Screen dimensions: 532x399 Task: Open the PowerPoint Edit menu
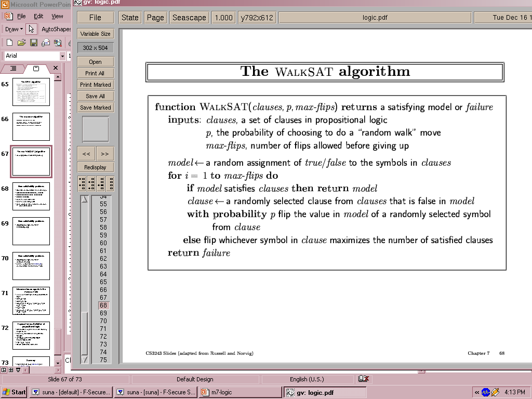click(38, 16)
